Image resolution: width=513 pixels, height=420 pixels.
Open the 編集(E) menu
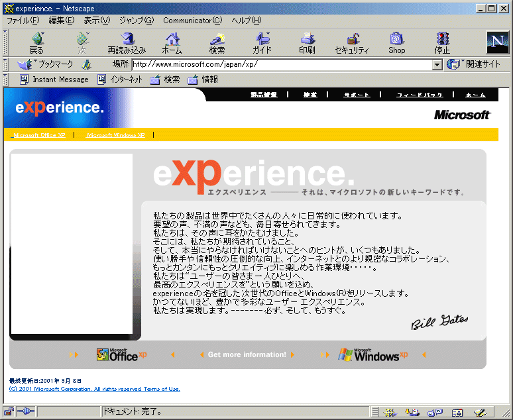[62, 21]
